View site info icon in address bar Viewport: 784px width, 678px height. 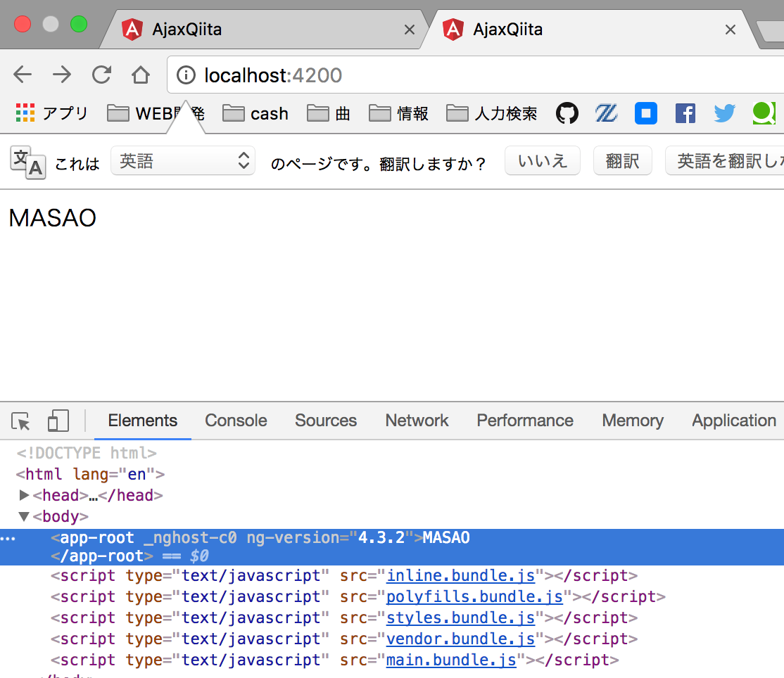click(186, 75)
